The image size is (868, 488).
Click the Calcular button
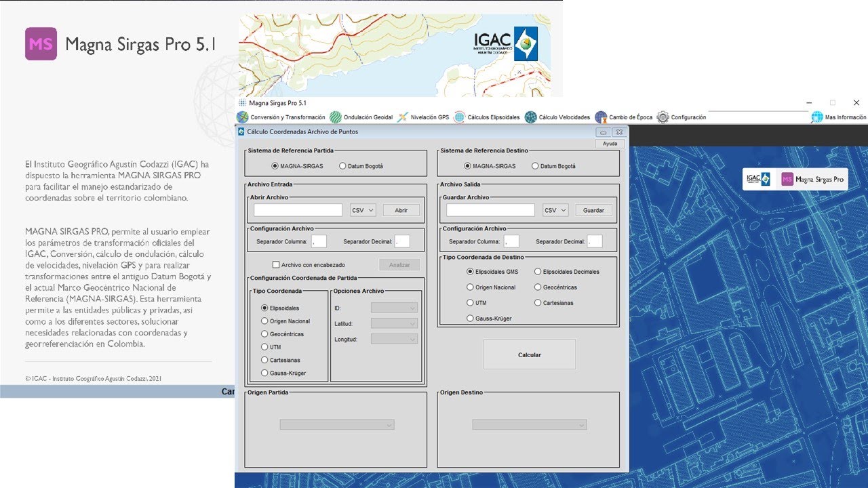pyautogui.click(x=530, y=354)
